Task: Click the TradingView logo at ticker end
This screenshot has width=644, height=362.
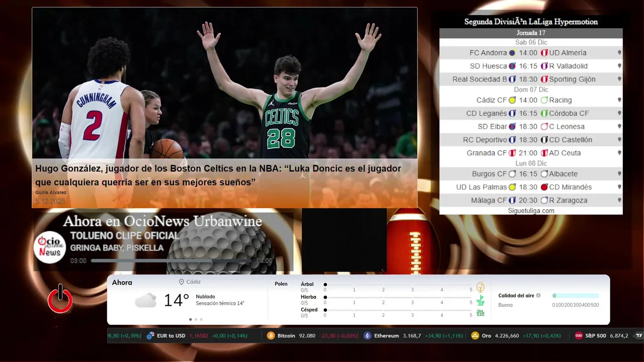Action: click(x=639, y=335)
